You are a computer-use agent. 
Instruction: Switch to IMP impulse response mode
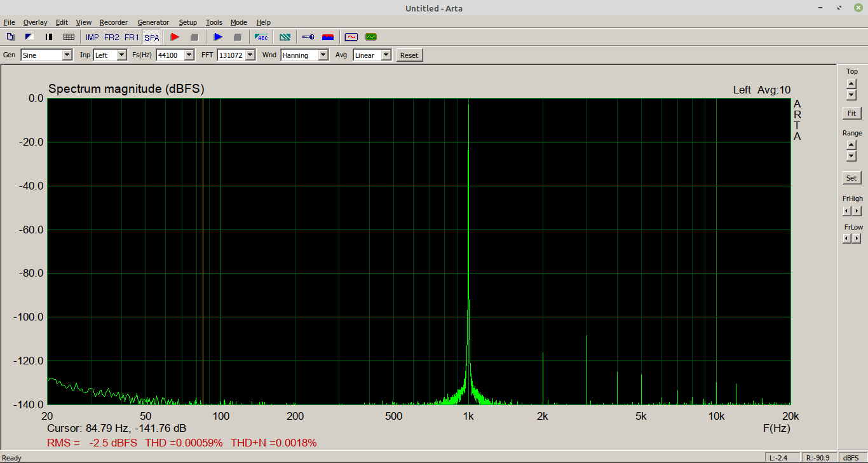point(92,38)
